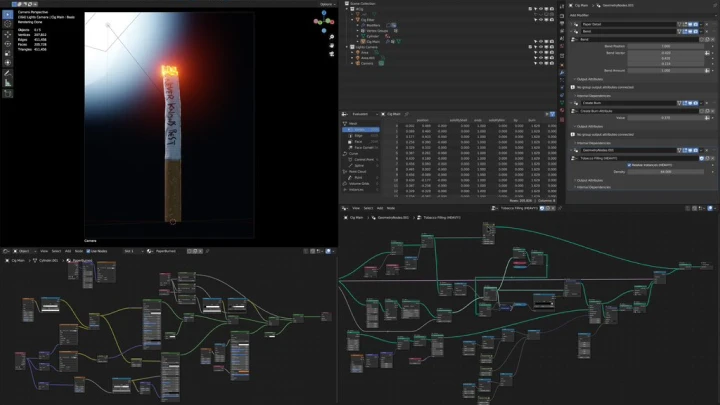
Task: Toggle the Realize Instances (HEAVY) checkbox
Action: tap(628, 165)
